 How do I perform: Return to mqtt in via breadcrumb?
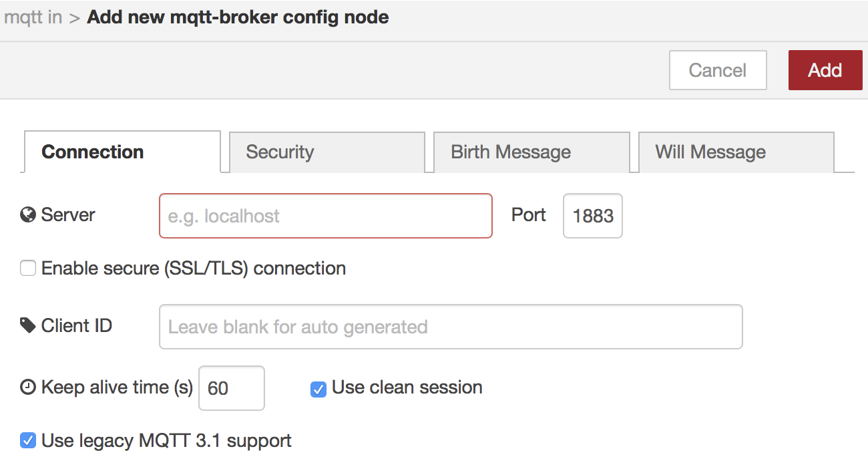click(33, 17)
